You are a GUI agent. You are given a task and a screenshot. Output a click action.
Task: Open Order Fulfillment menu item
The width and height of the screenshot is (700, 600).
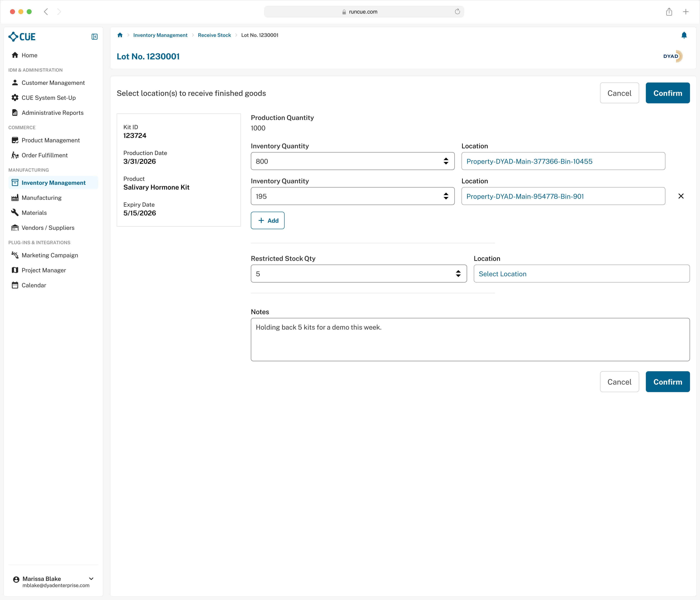(x=53, y=155)
